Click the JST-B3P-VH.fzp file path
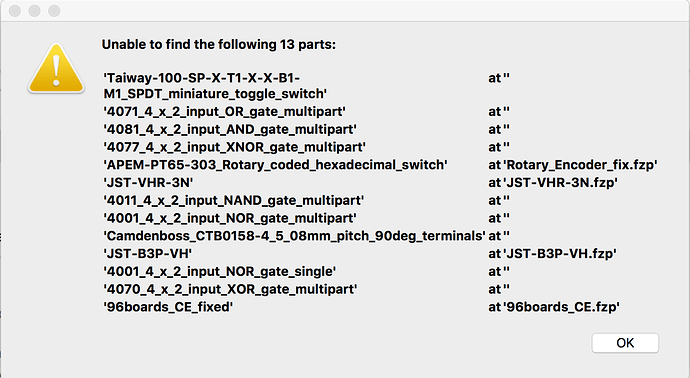Viewport: 690px width, 378px height. point(560,253)
